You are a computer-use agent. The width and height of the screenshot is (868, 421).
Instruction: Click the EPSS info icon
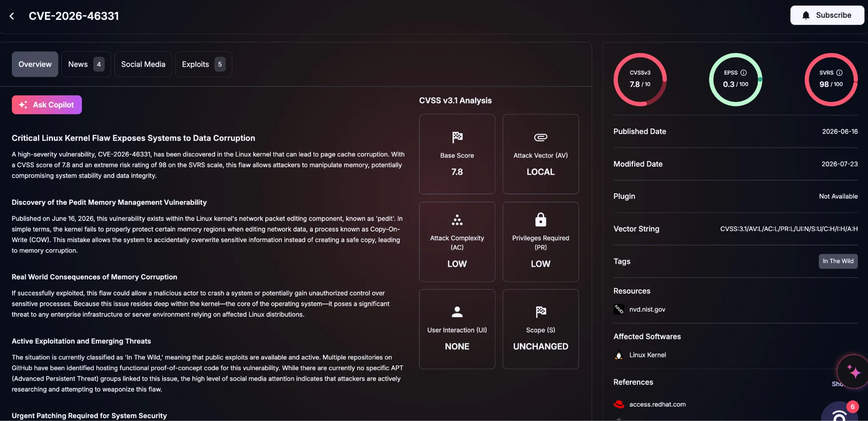pyautogui.click(x=743, y=73)
